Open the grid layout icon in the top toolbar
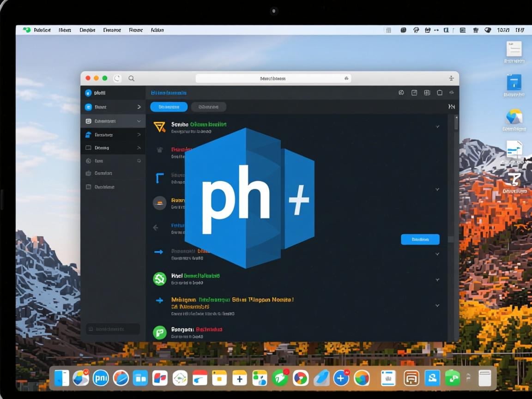 [427, 92]
